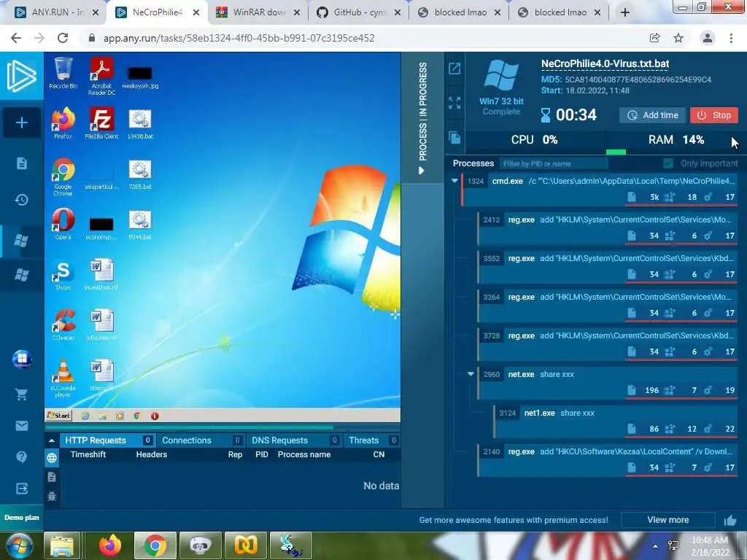Click the VM timeline progress bar
Viewport: 747px width, 560px height.
[223, 427]
